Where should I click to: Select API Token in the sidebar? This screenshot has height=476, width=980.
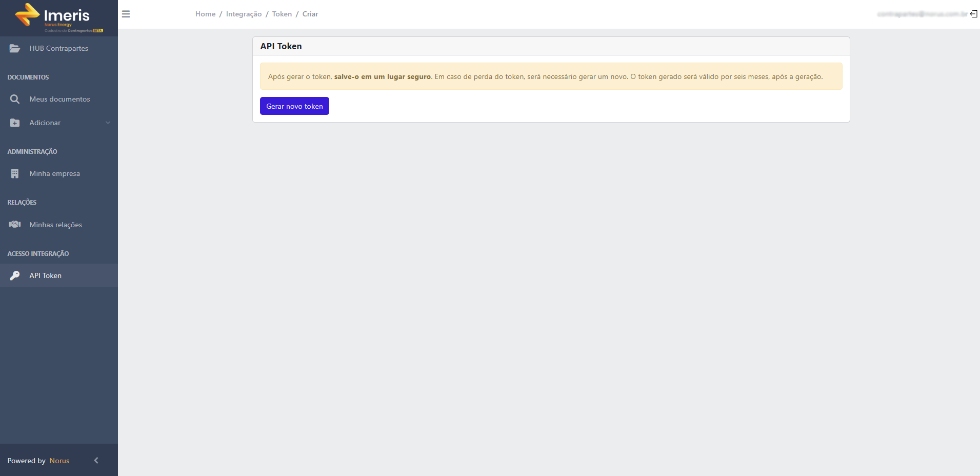point(59,275)
